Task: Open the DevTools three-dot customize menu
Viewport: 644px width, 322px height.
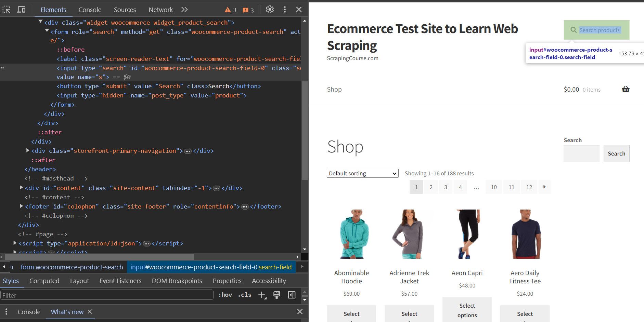Action: tap(285, 10)
